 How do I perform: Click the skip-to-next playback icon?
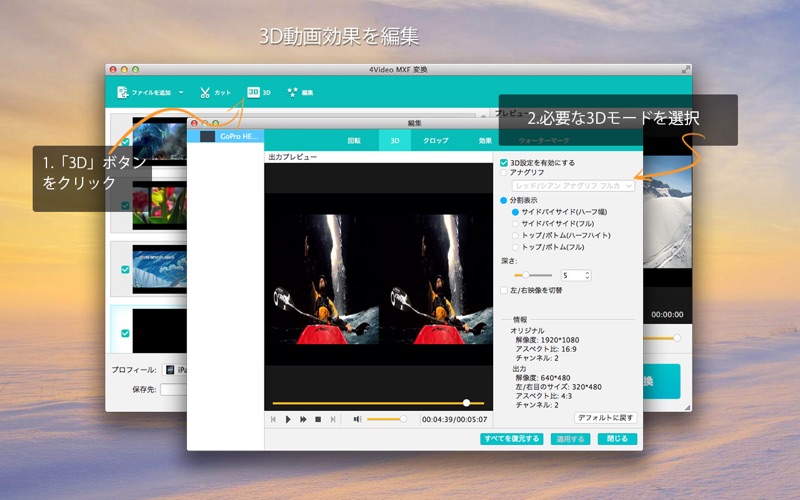point(333,419)
